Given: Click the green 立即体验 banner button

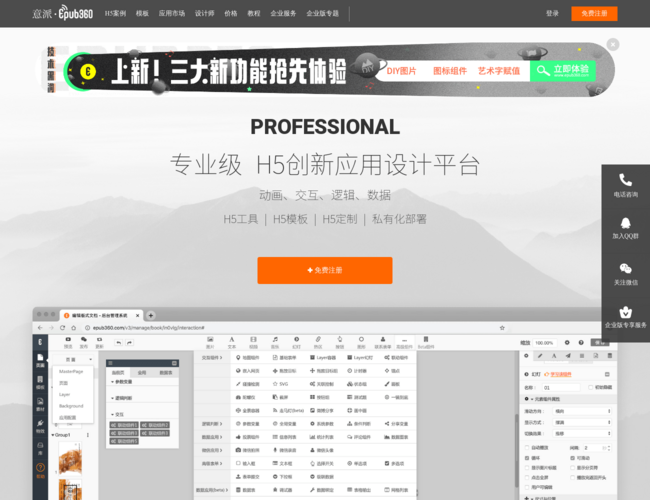Looking at the screenshot, I should click(563, 70).
